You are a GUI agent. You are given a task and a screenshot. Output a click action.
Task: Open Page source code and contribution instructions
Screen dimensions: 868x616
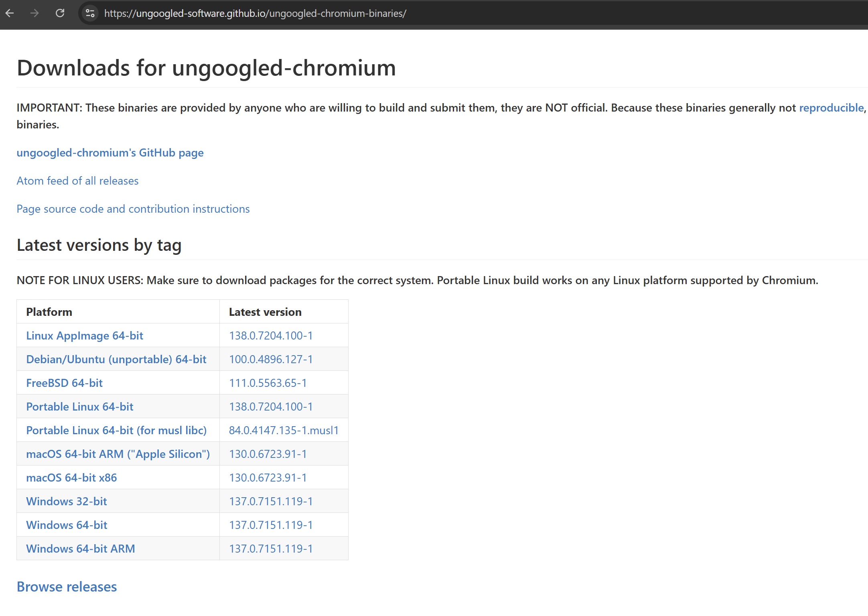tap(133, 209)
